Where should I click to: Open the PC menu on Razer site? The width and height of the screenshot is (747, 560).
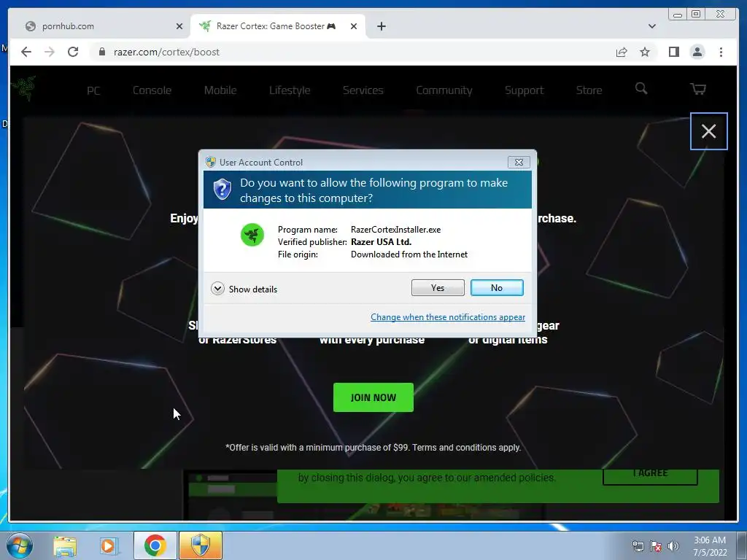[x=93, y=90]
